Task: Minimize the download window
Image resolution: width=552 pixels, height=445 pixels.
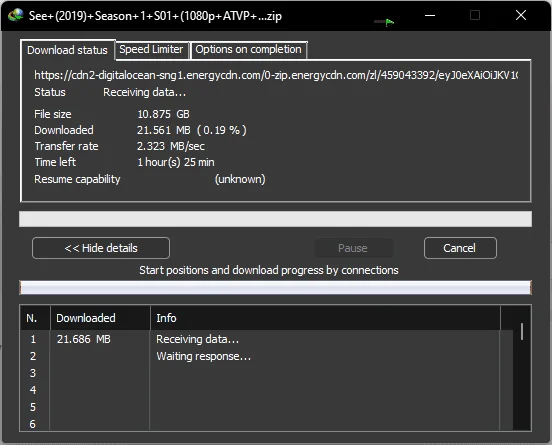Action: tap(430, 15)
